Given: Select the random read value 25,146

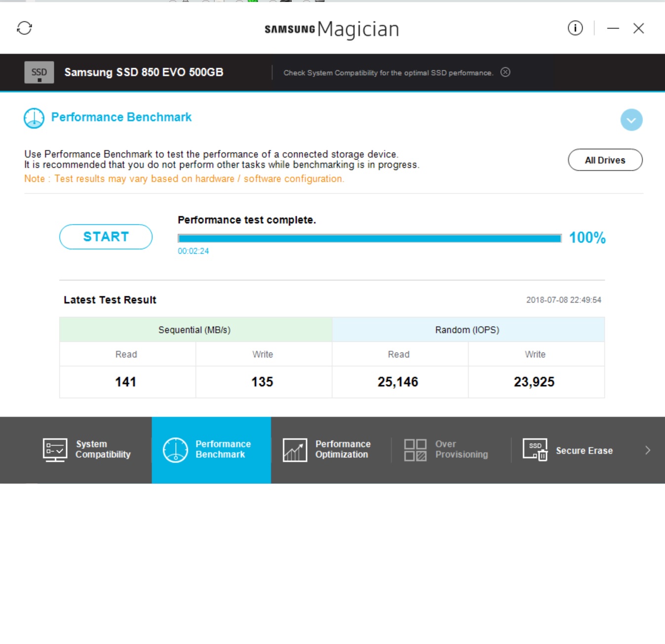Looking at the screenshot, I should 398,382.
